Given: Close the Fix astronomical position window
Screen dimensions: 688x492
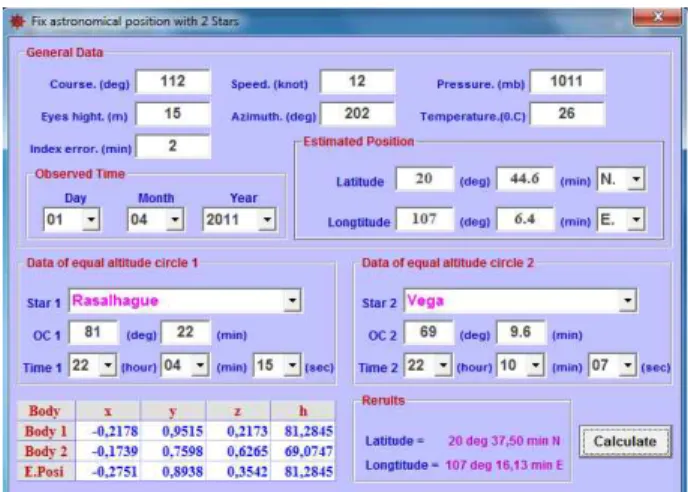Looking at the screenshot, I should [x=657, y=18].
